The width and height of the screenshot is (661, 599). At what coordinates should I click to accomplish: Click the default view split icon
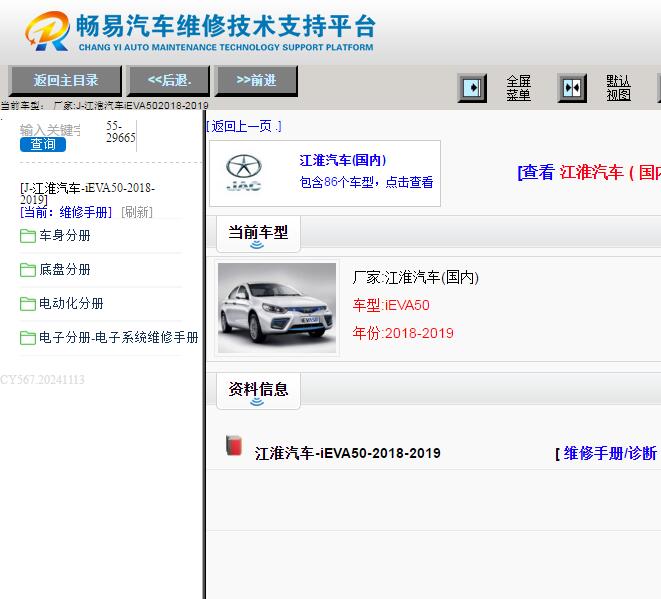click(x=572, y=88)
